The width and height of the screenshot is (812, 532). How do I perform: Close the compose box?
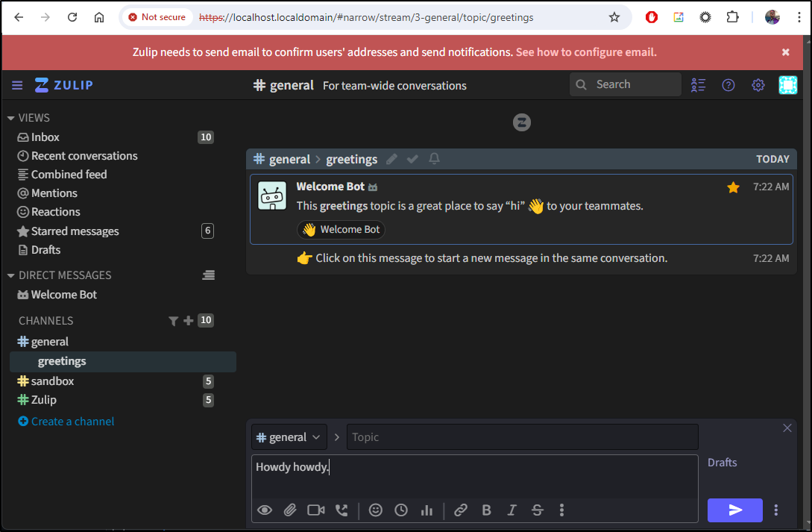coord(787,428)
